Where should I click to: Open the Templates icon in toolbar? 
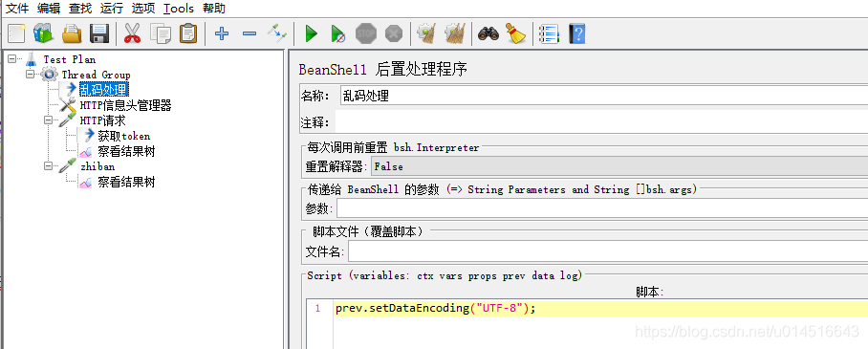pos(43,33)
